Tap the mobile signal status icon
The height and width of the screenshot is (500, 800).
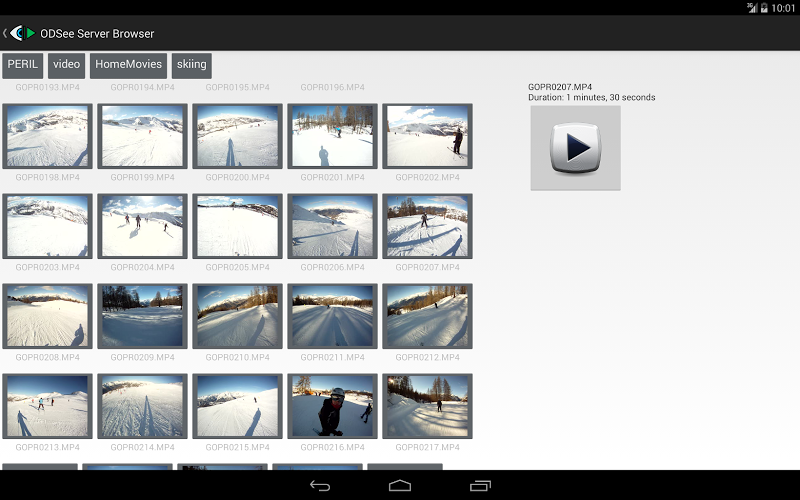tap(752, 7)
